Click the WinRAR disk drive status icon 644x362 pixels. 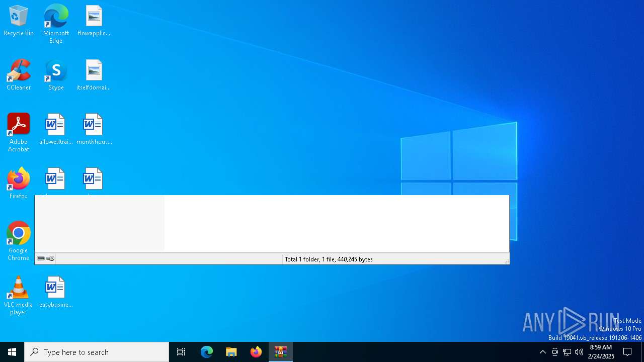coord(41,259)
